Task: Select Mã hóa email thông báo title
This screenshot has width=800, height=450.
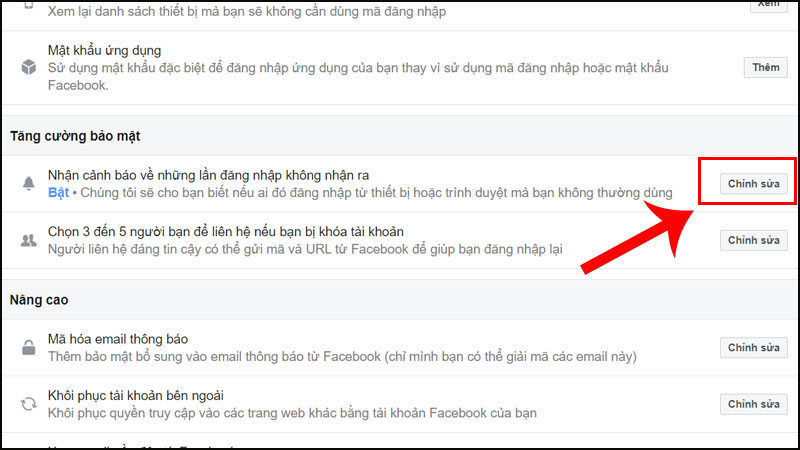Action: point(118,339)
